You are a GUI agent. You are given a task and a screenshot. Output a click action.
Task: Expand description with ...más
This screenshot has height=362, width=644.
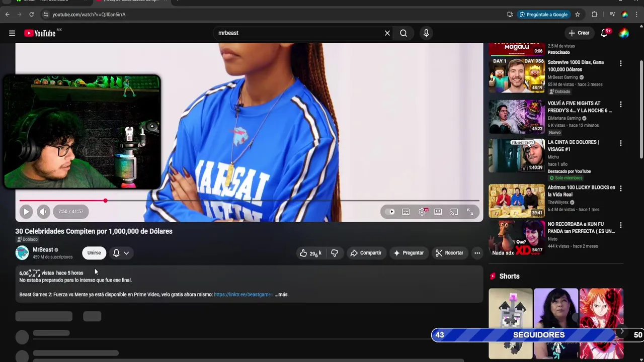click(281, 295)
